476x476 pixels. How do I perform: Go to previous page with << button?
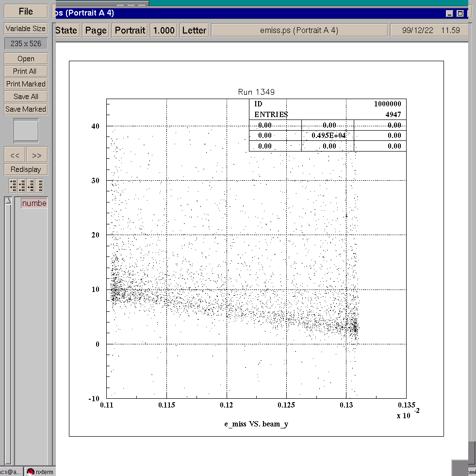(x=15, y=155)
